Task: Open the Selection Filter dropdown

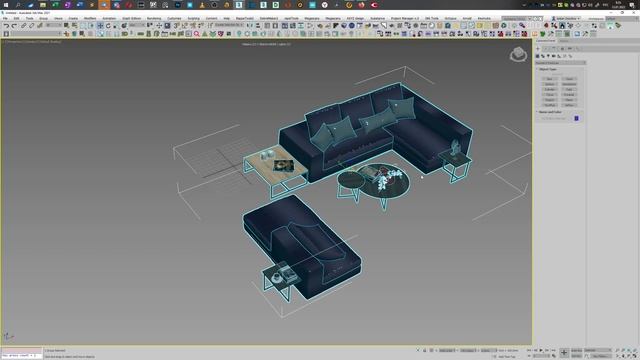Action: coord(54,25)
